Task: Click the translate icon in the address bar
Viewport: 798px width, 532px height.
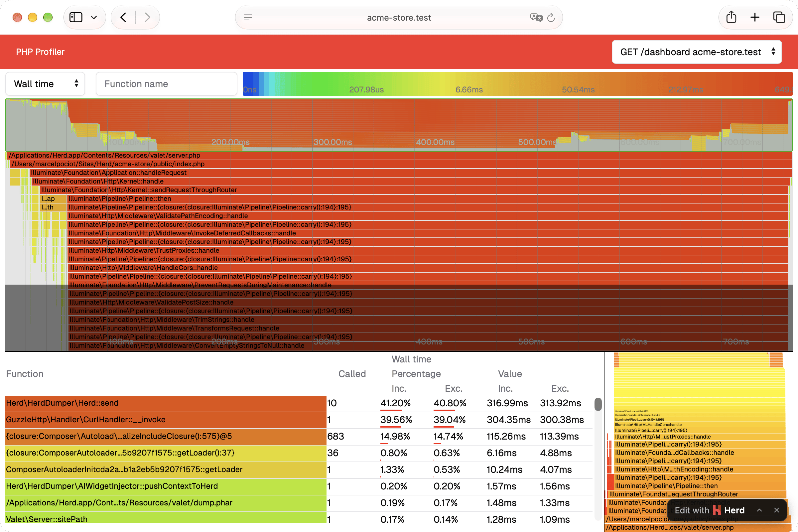Action: 536,17
